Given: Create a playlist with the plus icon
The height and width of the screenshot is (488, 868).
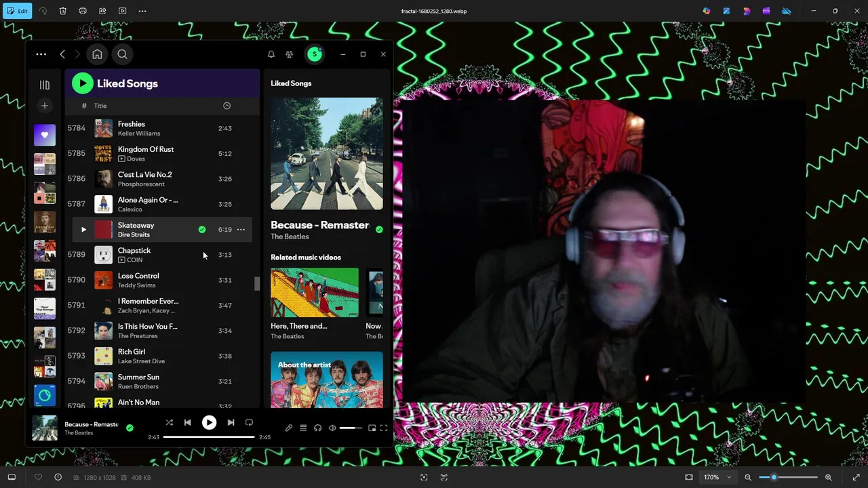Looking at the screenshot, I should tap(45, 106).
